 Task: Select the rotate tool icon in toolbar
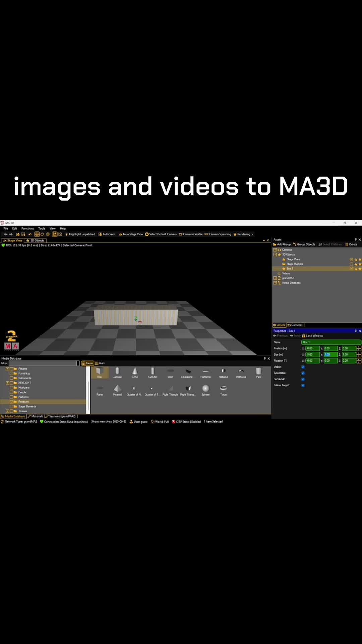pyautogui.click(x=42, y=234)
